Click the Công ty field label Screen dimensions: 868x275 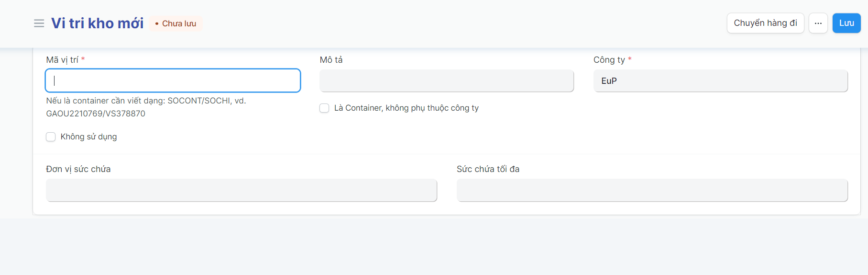pyautogui.click(x=609, y=60)
